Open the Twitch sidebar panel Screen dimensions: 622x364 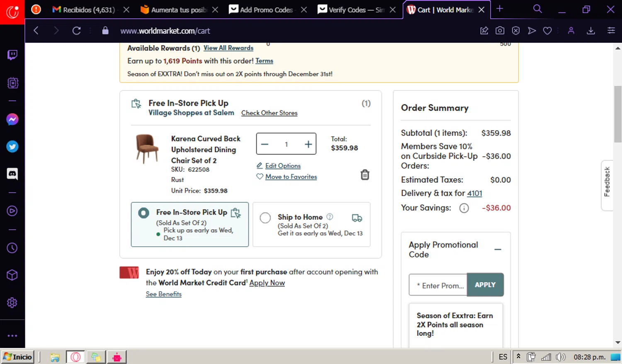pyautogui.click(x=12, y=55)
